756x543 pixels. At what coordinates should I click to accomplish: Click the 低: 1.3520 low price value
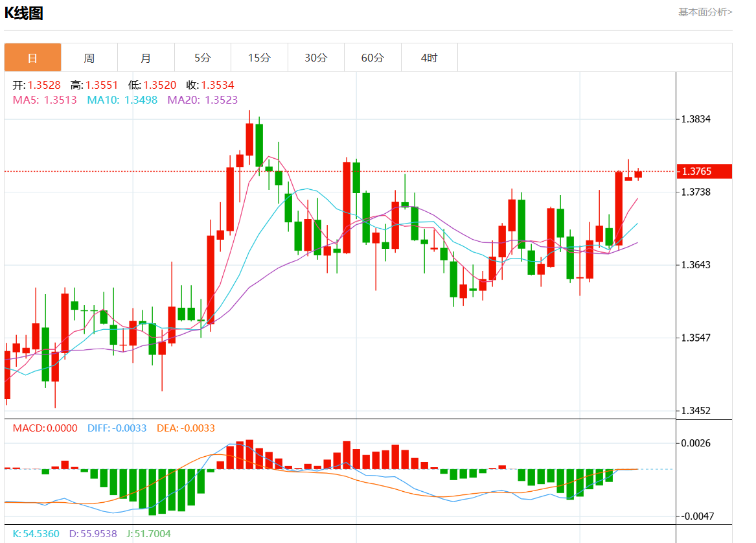point(152,86)
